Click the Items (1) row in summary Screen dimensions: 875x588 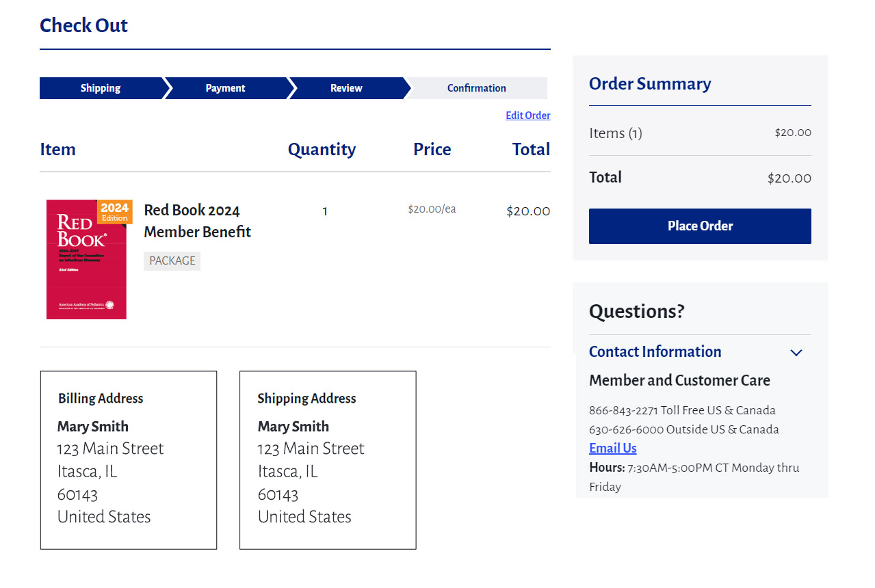tap(616, 133)
